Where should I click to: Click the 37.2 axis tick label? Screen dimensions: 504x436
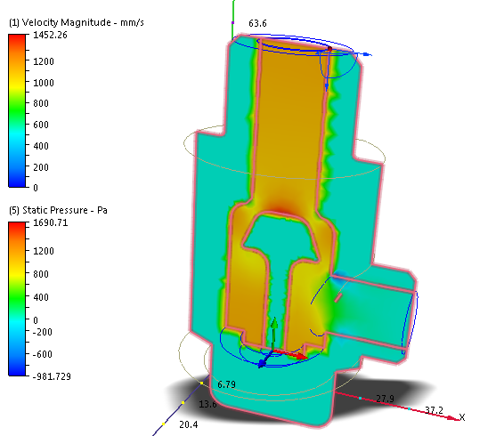click(434, 410)
